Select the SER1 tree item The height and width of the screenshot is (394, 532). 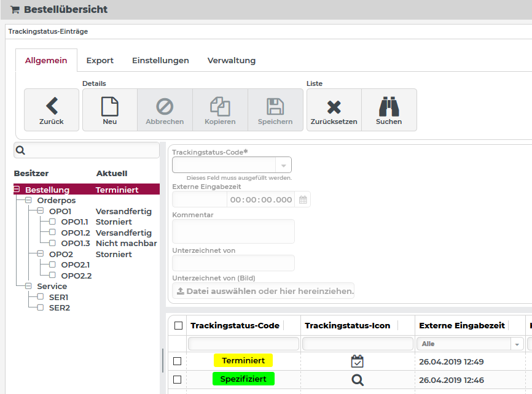pyautogui.click(x=58, y=297)
